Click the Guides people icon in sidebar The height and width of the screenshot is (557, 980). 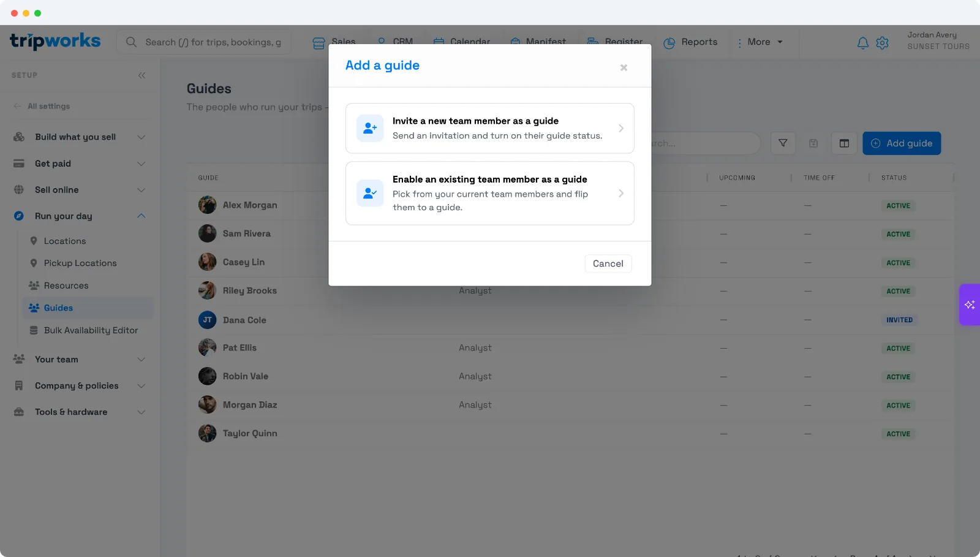tap(34, 308)
